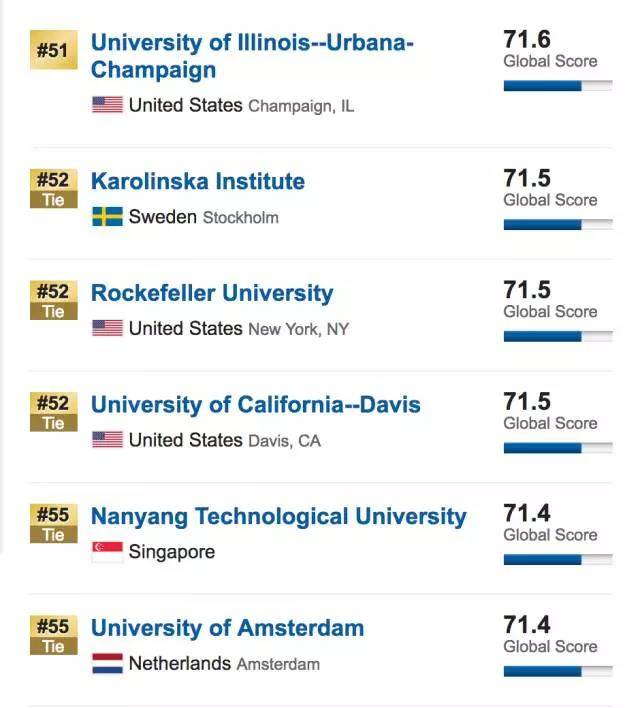
Task: Click the US flag beside Davis, CA
Action: 107,440
